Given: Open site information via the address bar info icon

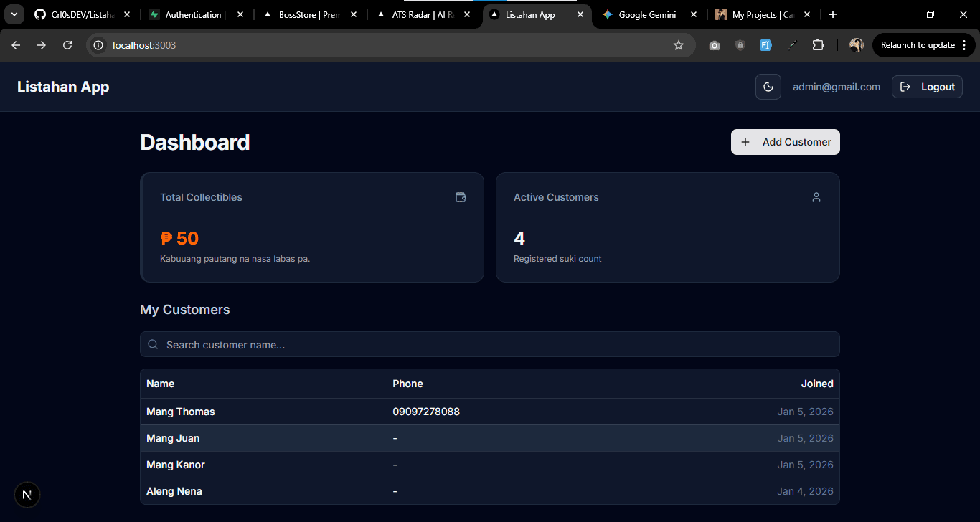Looking at the screenshot, I should pos(97,44).
